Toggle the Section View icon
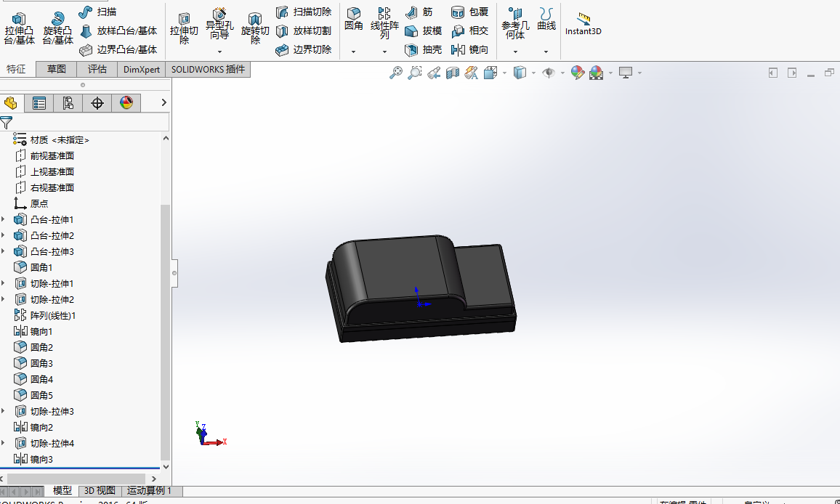840x504 pixels. coord(453,73)
